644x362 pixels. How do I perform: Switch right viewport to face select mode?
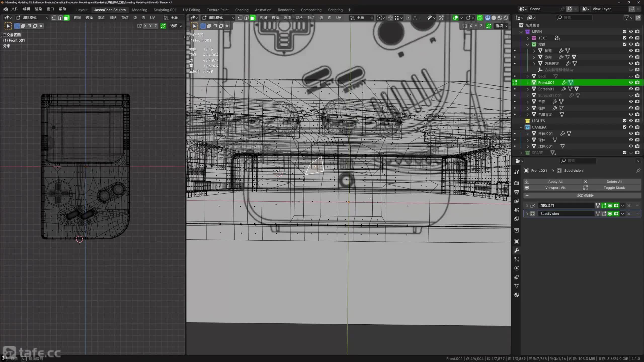tap(253, 18)
